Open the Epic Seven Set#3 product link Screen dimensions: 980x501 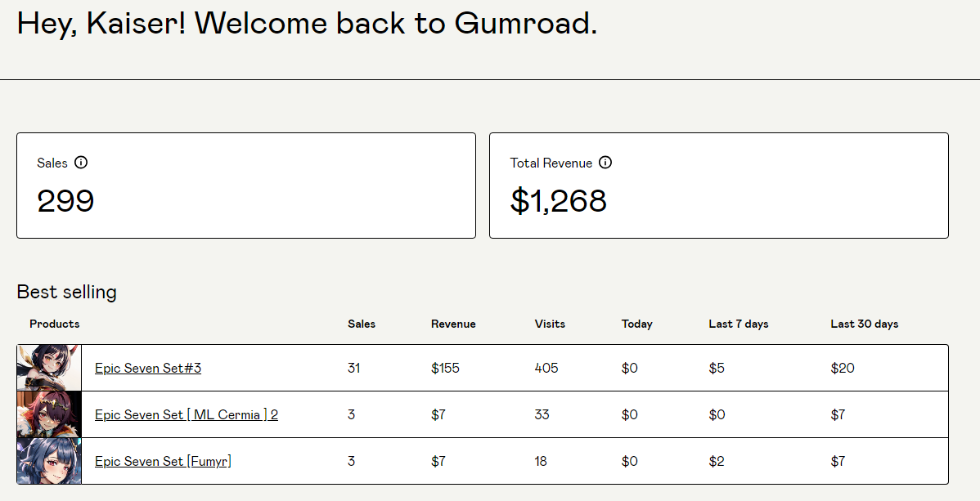(x=148, y=369)
